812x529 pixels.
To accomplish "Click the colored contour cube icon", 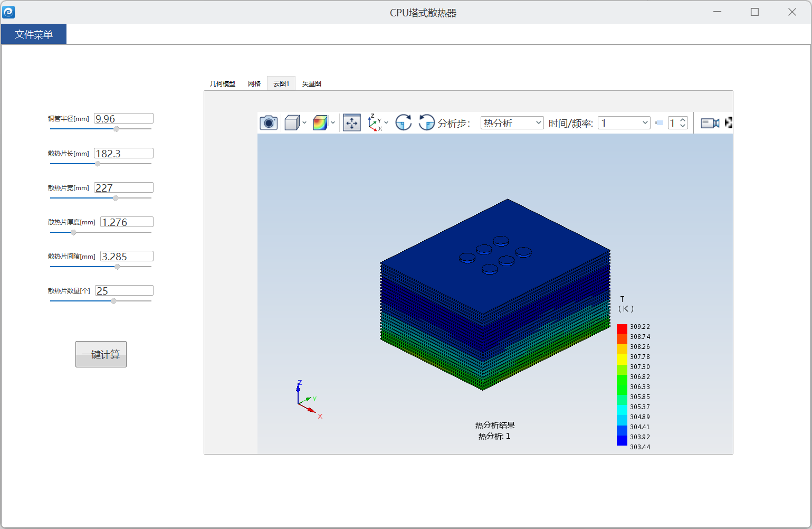I will (x=320, y=123).
